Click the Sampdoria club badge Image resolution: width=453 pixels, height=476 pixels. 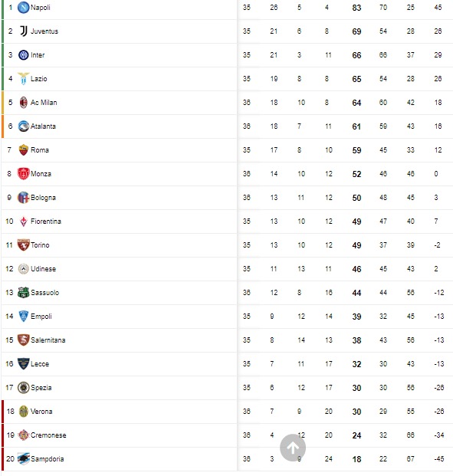click(x=24, y=458)
